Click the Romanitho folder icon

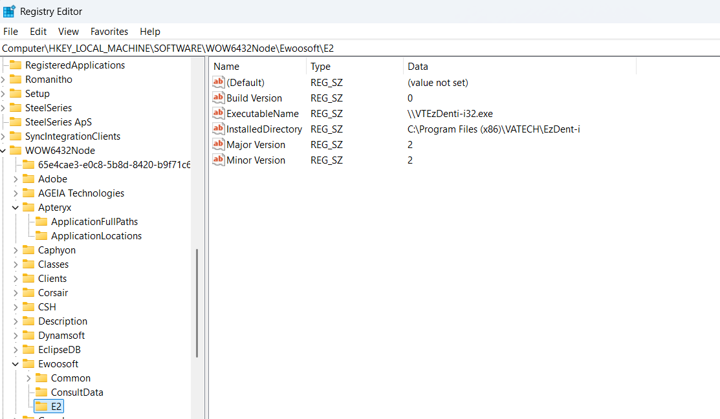(16, 79)
